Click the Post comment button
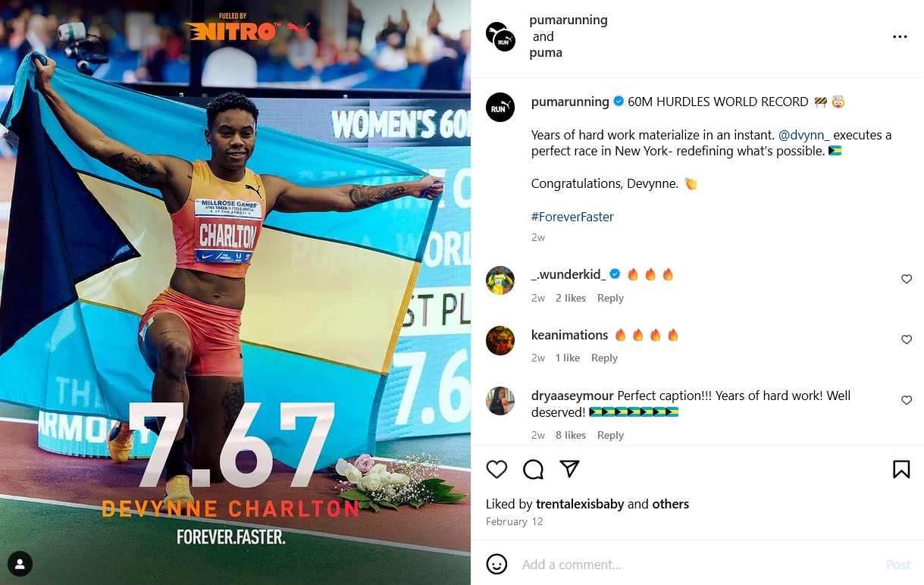 [898, 565]
